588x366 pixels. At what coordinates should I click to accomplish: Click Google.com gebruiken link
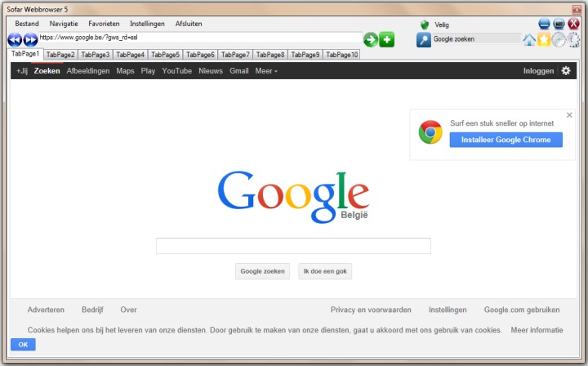(522, 310)
